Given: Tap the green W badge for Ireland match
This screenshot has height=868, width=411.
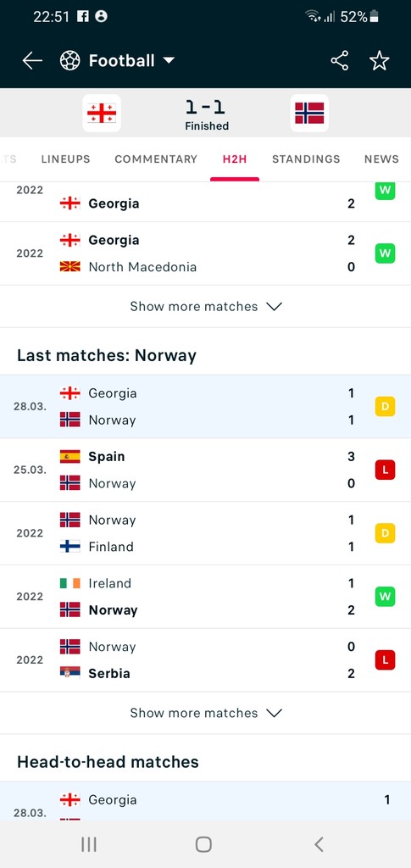Looking at the screenshot, I should [x=385, y=596].
